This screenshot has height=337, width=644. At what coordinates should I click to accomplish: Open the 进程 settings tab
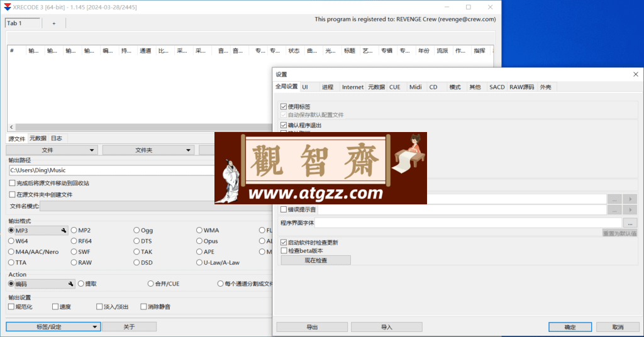click(x=327, y=87)
